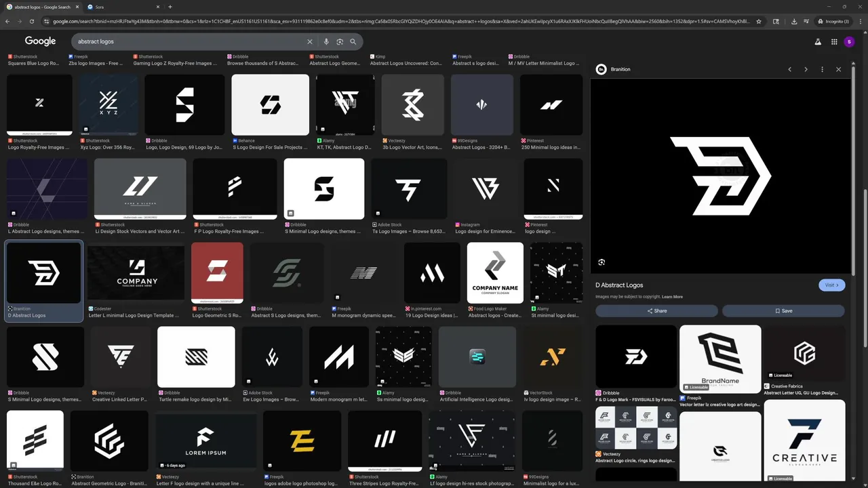Open the turtle remake logo thumbnail
Viewport: 868px width, 488px height.
click(x=196, y=357)
